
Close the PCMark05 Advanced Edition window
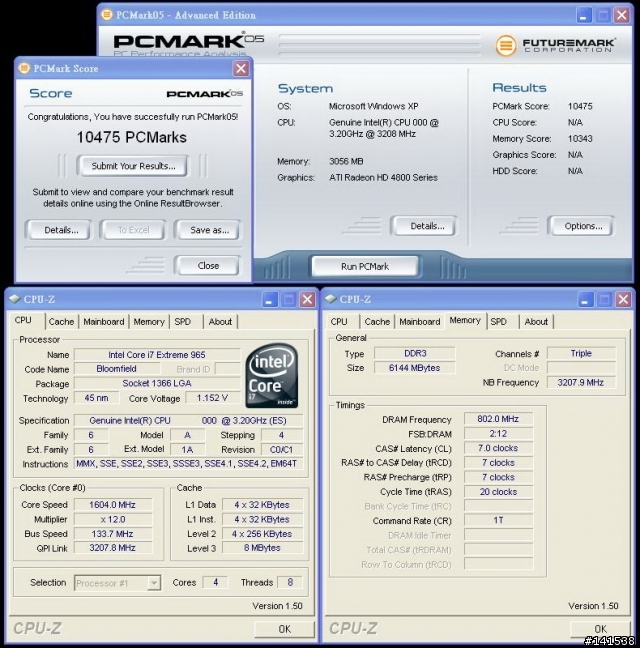(621, 15)
